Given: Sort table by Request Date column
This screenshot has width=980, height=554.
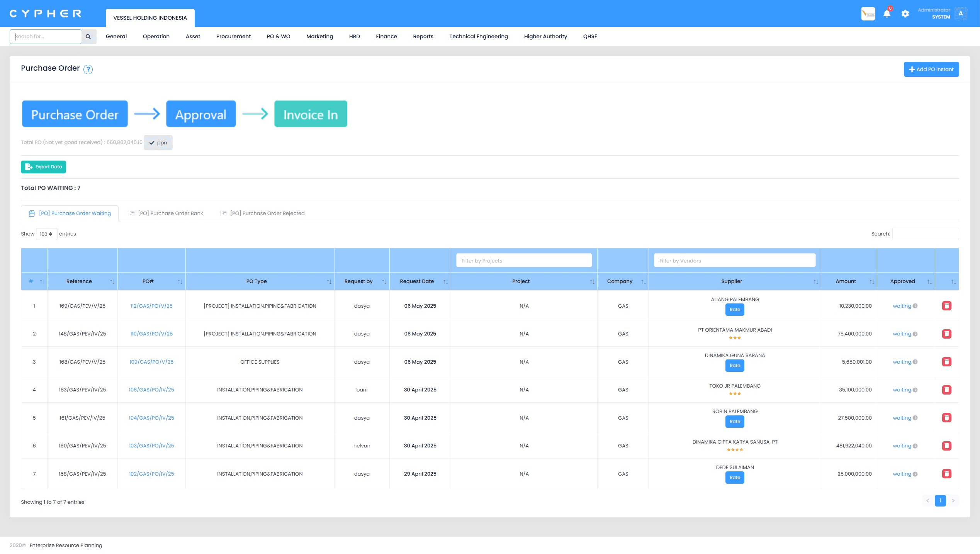Looking at the screenshot, I should coord(420,281).
